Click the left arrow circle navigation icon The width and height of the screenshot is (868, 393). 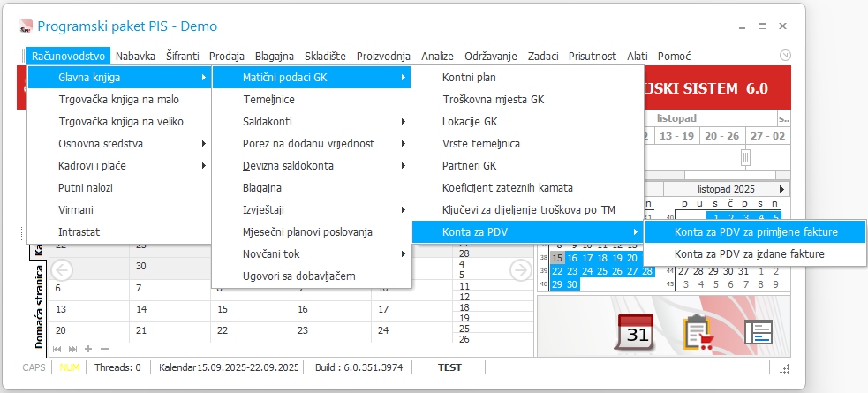click(x=62, y=270)
